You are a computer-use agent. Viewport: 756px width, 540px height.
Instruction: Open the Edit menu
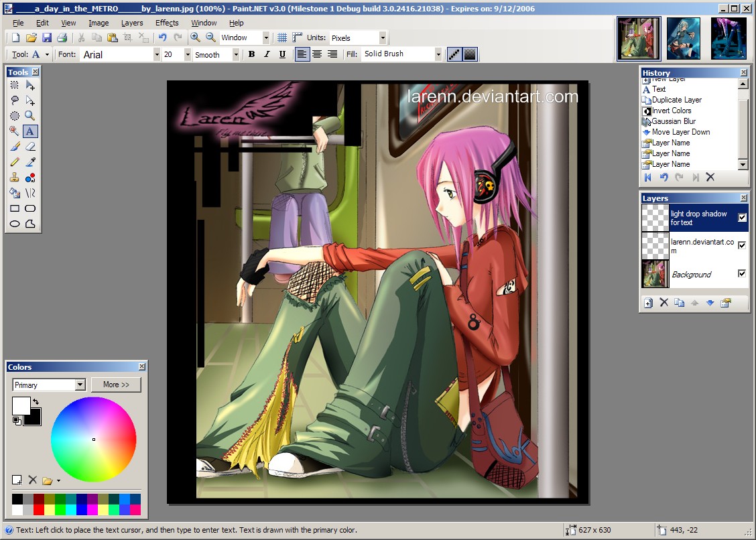coord(42,23)
